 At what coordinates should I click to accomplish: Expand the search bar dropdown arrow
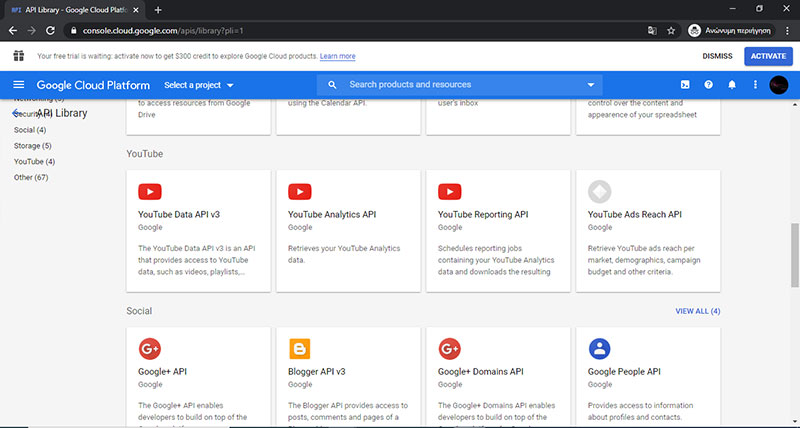(591, 85)
